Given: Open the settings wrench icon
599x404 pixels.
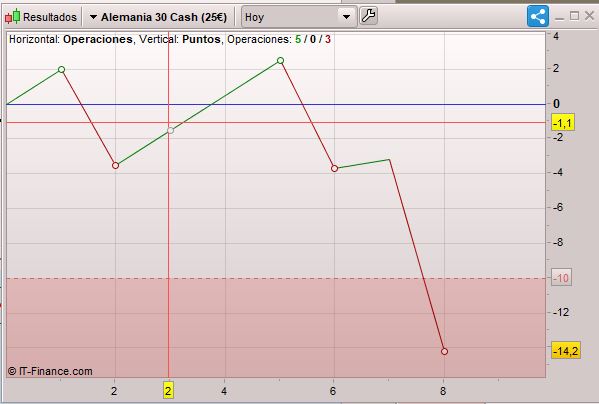Looking at the screenshot, I should click(x=369, y=16).
